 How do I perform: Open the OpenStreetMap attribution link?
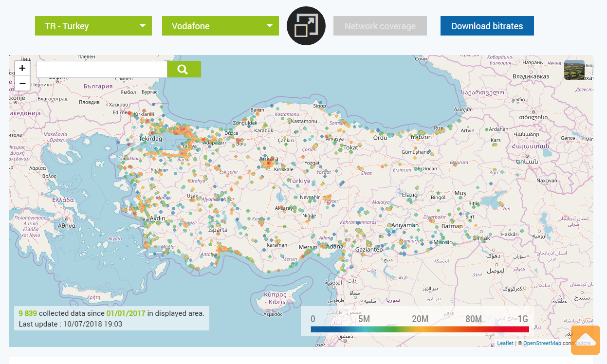[x=542, y=343]
